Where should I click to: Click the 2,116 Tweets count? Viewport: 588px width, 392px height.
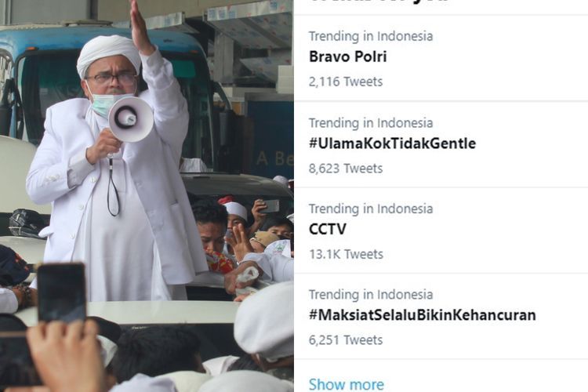346,82
